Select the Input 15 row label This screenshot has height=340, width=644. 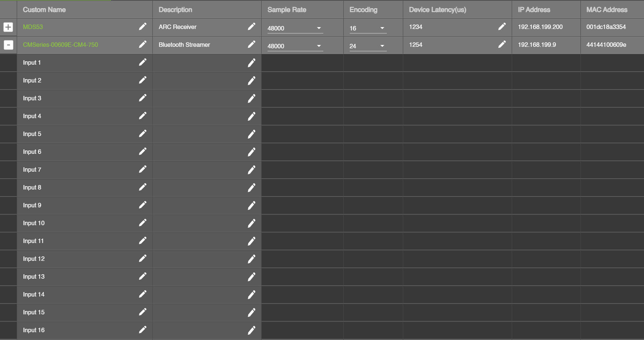click(34, 312)
